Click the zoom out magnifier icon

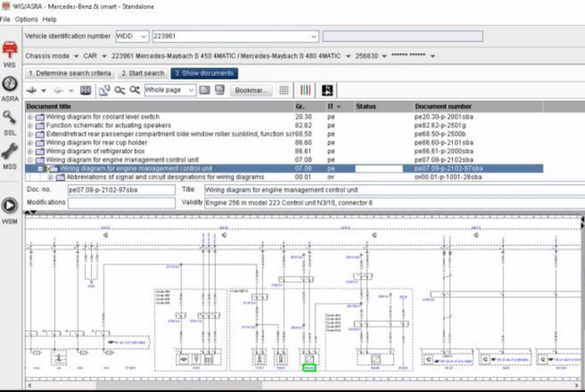point(119,90)
